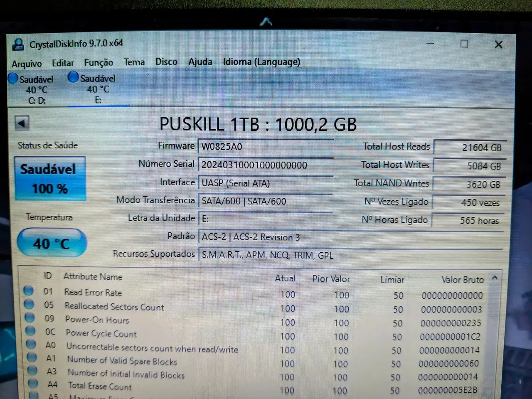The height and width of the screenshot is (399, 532).
Task: Click the Atual column header
Action: [285, 278]
